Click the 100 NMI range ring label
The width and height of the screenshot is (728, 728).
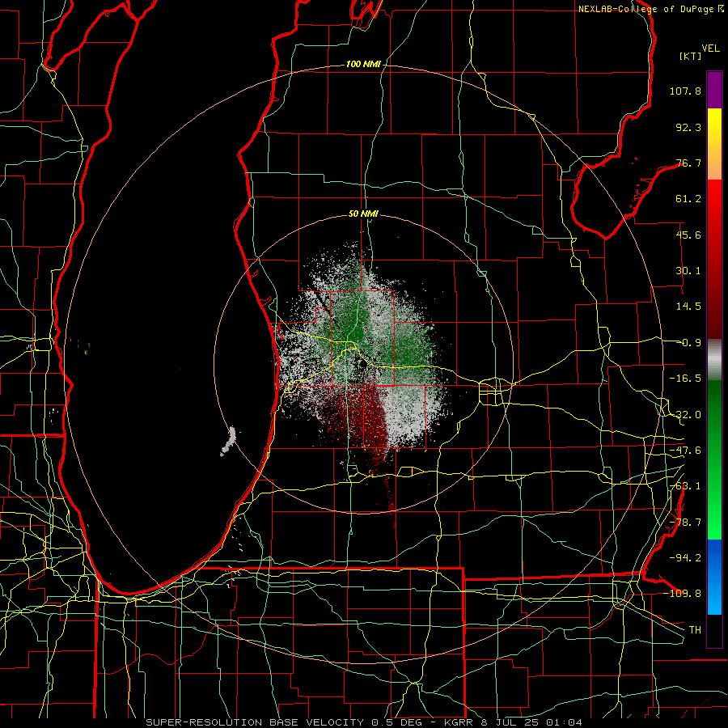363,64
